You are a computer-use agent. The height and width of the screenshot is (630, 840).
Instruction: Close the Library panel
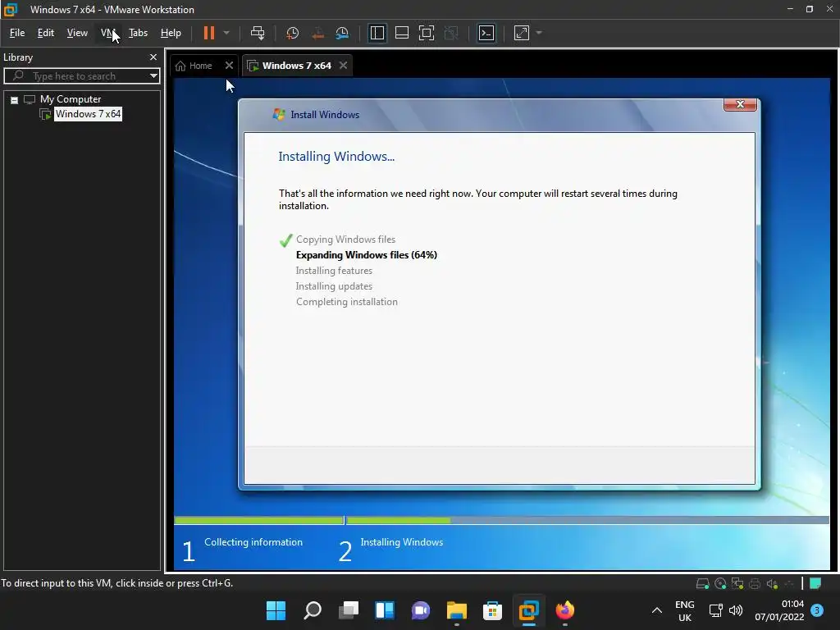(x=153, y=57)
